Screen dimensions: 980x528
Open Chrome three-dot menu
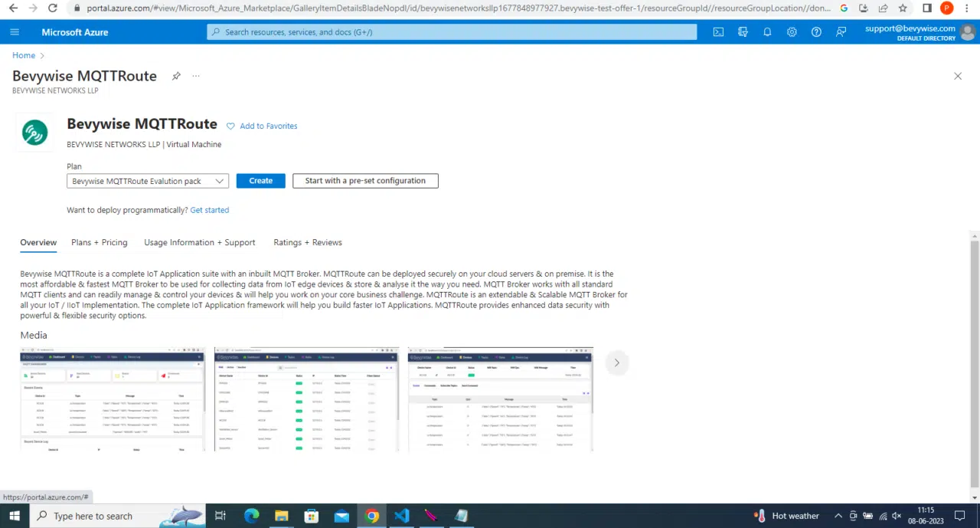pyautogui.click(x=969, y=8)
